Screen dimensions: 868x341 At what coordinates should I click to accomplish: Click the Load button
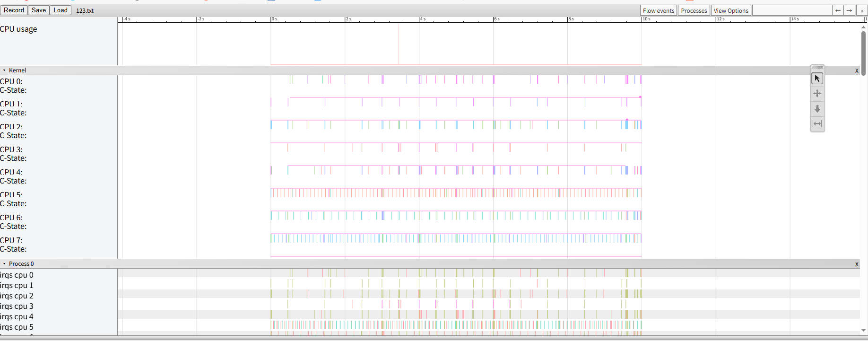click(61, 10)
